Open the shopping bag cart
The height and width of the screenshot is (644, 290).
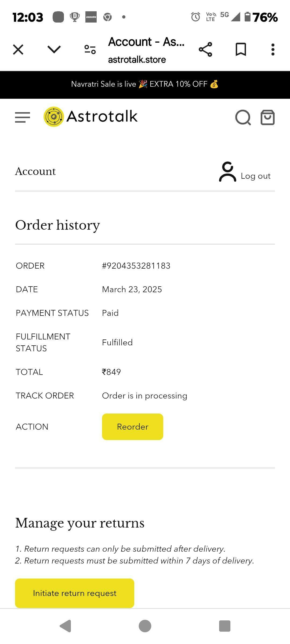tap(268, 118)
